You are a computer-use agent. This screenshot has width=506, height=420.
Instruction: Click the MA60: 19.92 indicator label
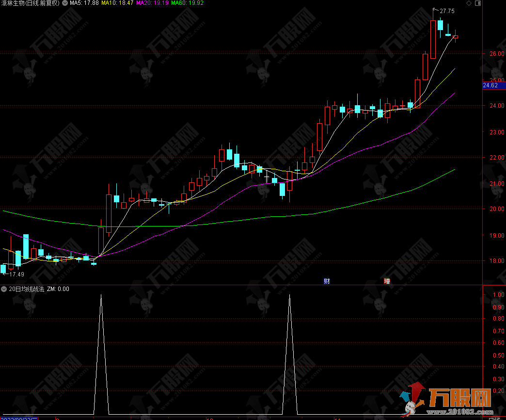187,3
